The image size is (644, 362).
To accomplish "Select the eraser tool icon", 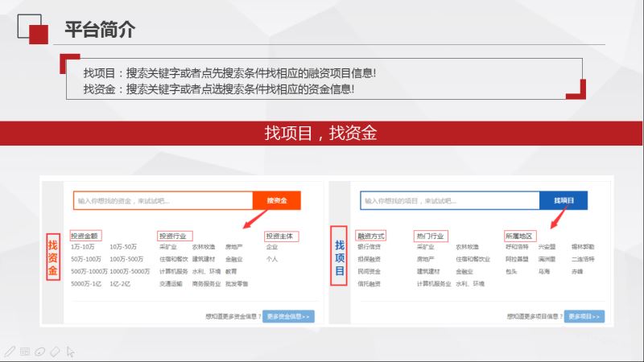I will [x=55, y=352].
